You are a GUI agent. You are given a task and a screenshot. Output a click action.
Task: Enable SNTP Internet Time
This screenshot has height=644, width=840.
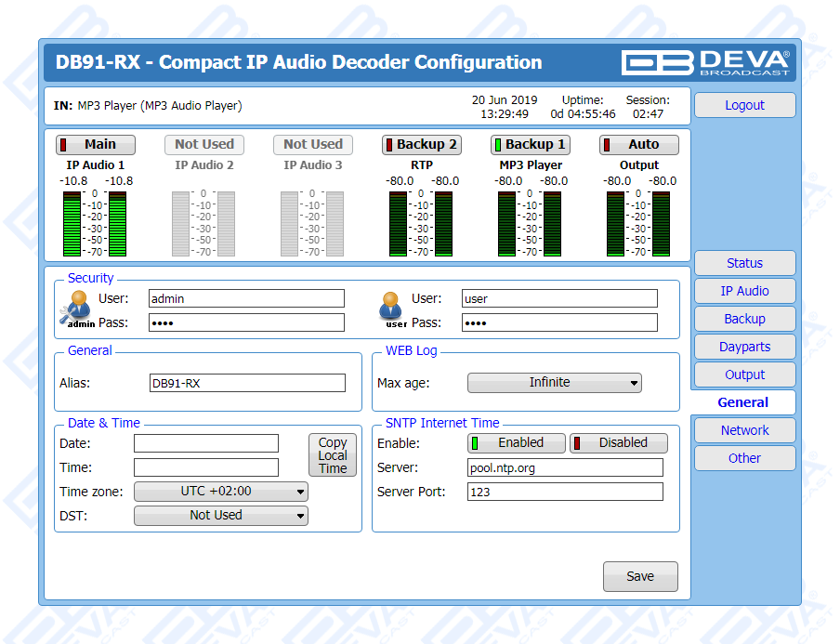[518, 443]
